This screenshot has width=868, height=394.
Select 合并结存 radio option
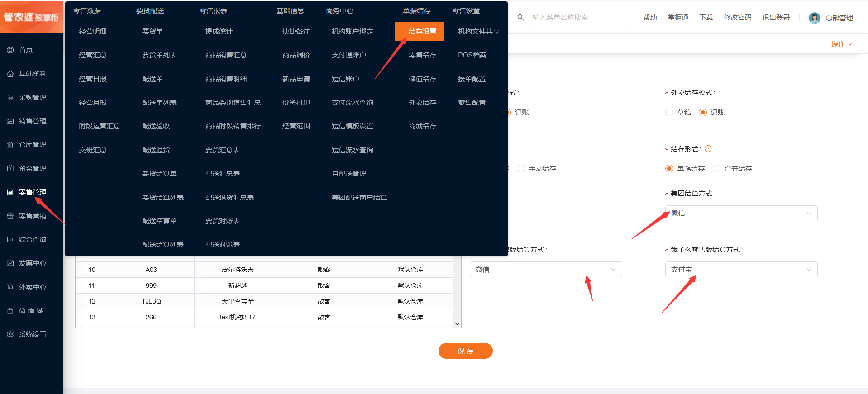tap(716, 168)
